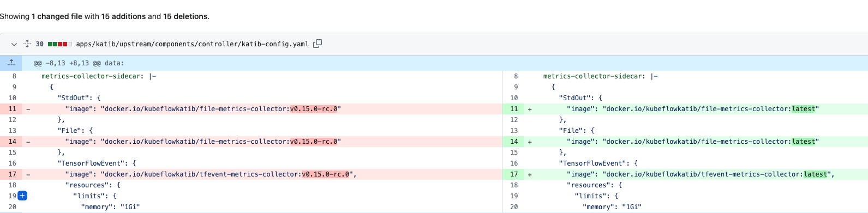The height and width of the screenshot is (213, 868).
Task: Click the highlighted v0.15.0-rc.0 tag on line 11
Action: pos(314,109)
